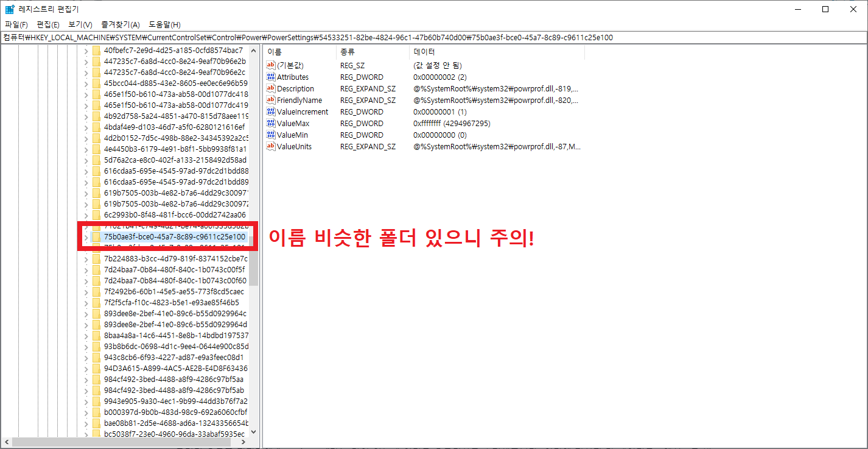Screen dimensions: 868x449
Task: Click the tree's scroll-left arrow button
Action: click(5, 442)
